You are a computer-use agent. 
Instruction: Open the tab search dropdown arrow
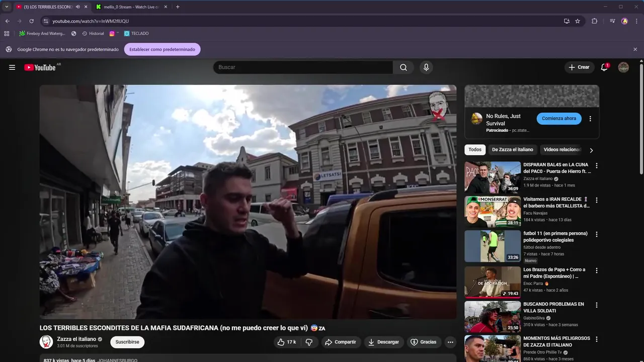pos(7,7)
